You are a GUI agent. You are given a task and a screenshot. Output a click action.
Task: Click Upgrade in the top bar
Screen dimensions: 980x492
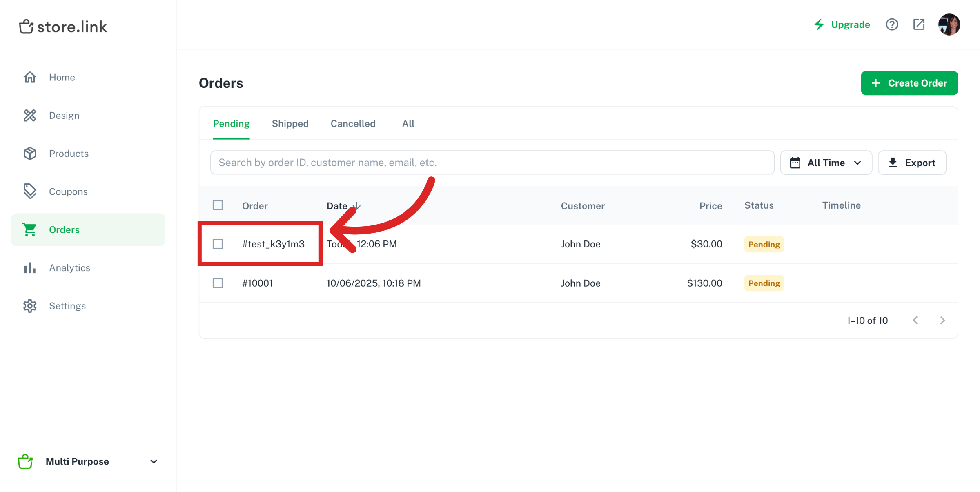point(850,24)
